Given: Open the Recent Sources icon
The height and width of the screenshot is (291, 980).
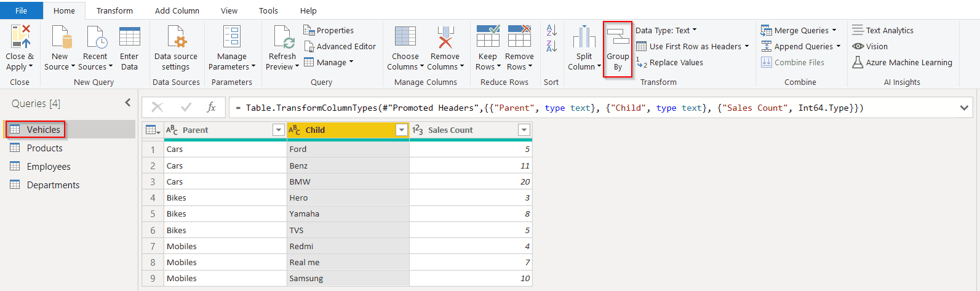Looking at the screenshot, I should tap(96, 37).
